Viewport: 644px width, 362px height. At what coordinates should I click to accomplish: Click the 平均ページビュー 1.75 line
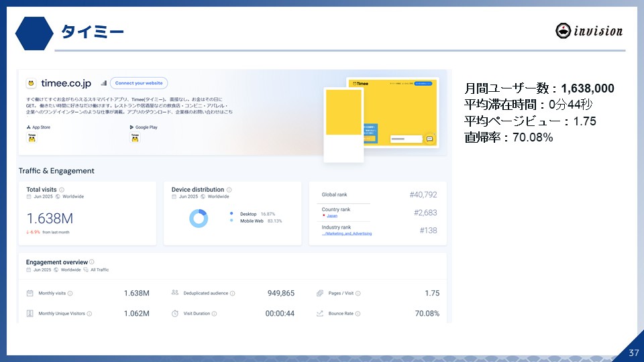pyautogui.click(x=530, y=121)
